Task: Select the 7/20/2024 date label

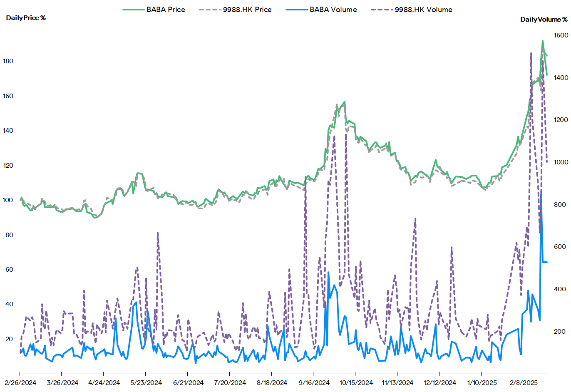Action: (x=230, y=383)
